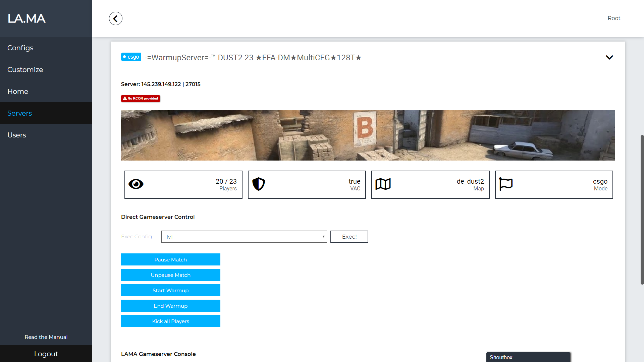Open Customize in the sidebar

pyautogui.click(x=46, y=70)
